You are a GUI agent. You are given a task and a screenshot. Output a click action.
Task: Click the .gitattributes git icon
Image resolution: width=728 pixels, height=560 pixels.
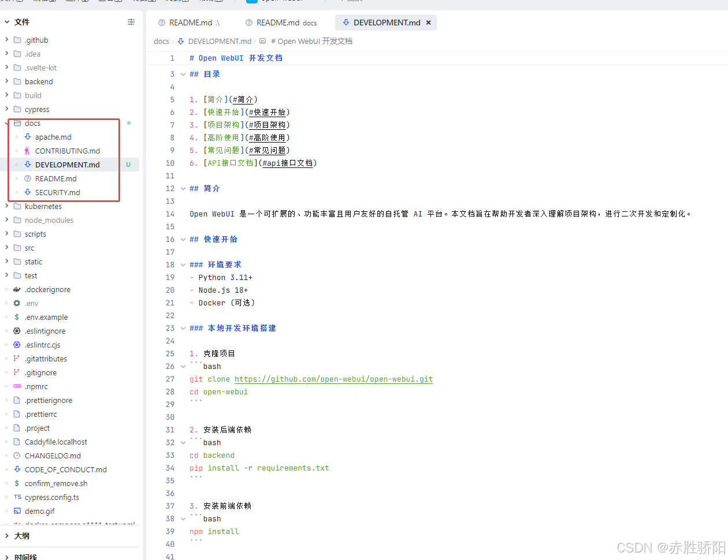coord(17,359)
